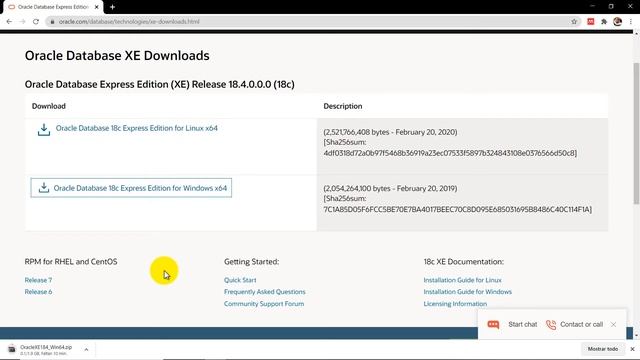Click the page vertical scrollbar thumb

637,133
